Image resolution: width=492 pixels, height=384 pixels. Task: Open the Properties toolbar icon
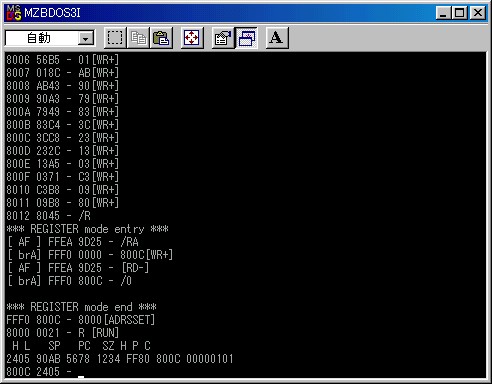[x=223, y=38]
